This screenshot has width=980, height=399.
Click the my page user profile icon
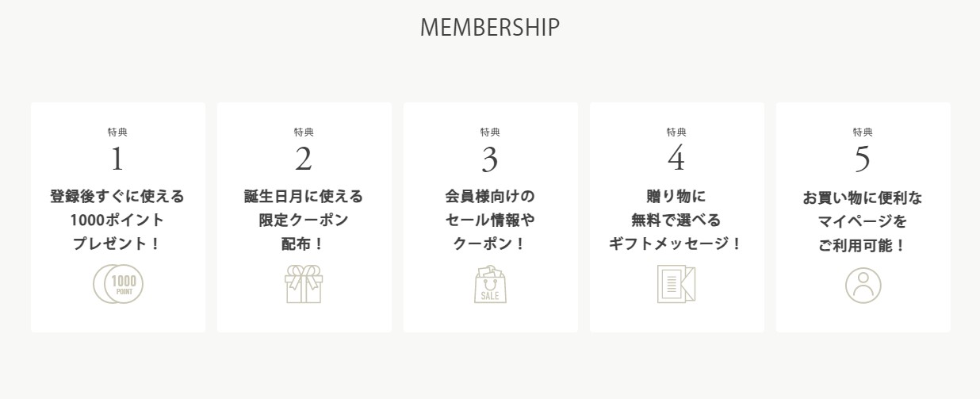tap(863, 285)
